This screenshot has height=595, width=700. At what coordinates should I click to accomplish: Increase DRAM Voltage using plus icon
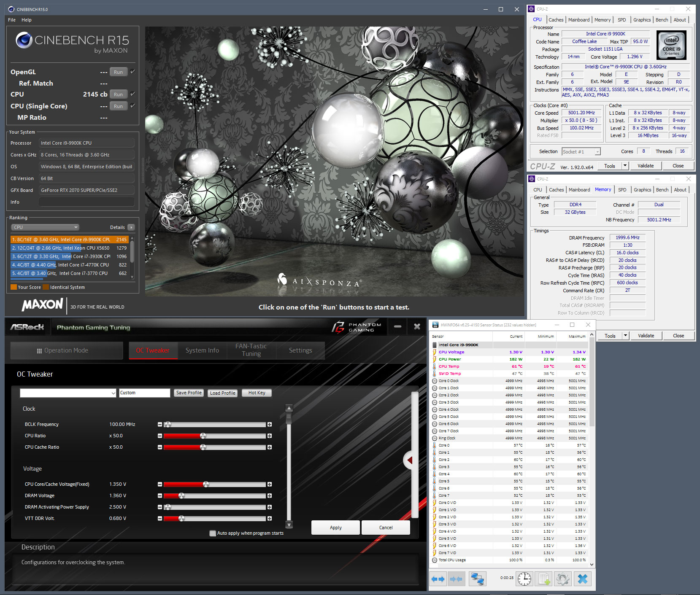pyautogui.click(x=270, y=495)
